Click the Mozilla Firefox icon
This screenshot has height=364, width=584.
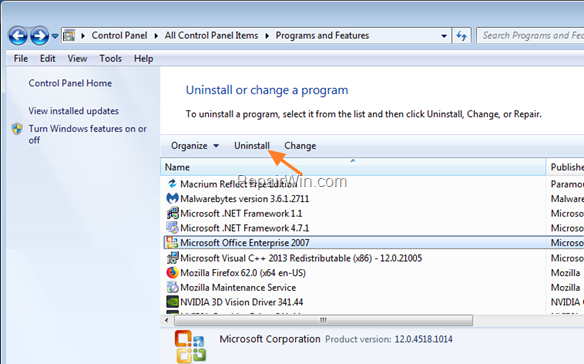tap(172, 272)
